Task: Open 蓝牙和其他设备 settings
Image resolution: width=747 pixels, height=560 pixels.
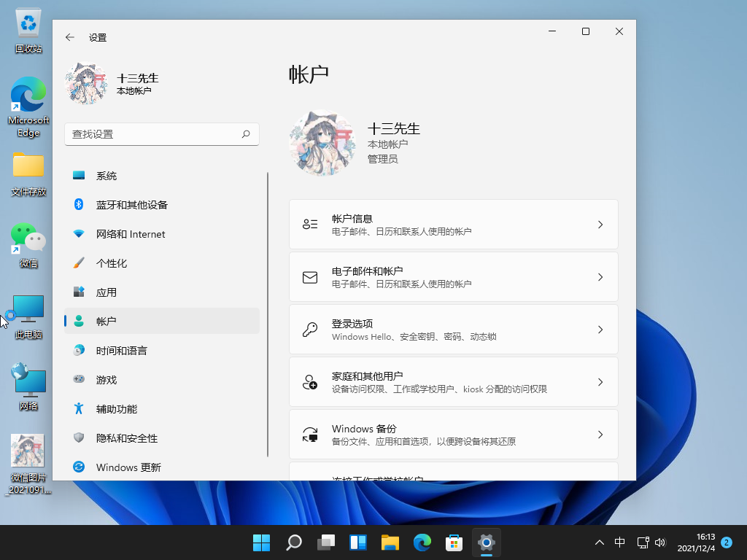Action: click(x=131, y=204)
